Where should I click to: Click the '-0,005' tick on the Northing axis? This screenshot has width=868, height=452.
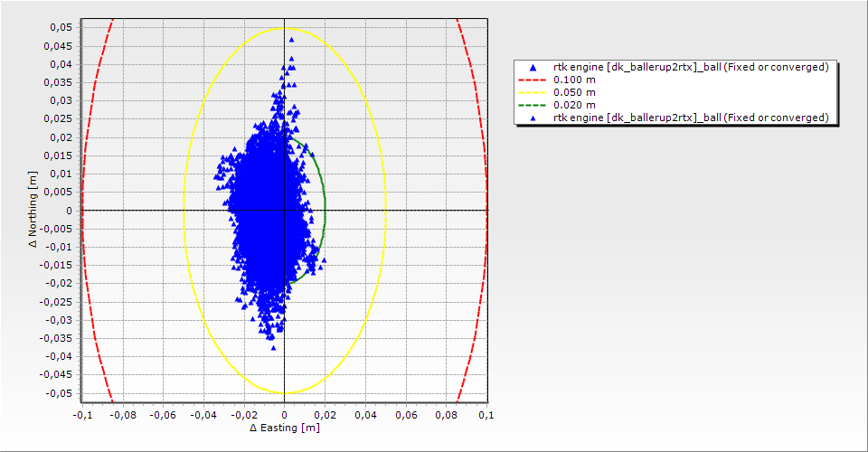coord(56,229)
